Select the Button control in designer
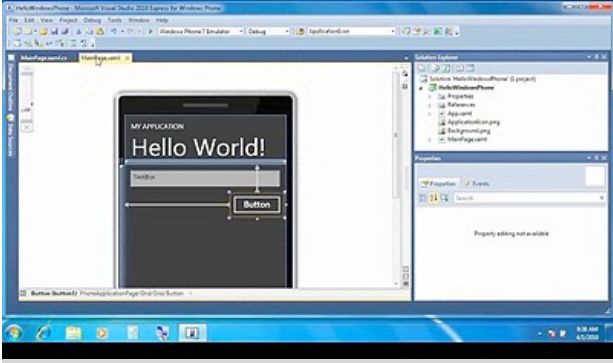This screenshot has height=363, width=613. (x=257, y=205)
